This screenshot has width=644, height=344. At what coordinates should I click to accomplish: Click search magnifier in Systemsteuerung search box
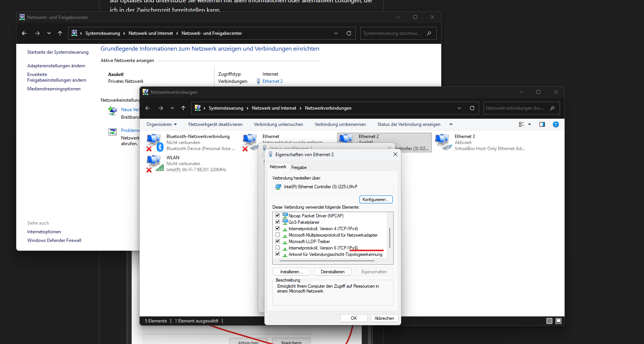(x=429, y=33)
